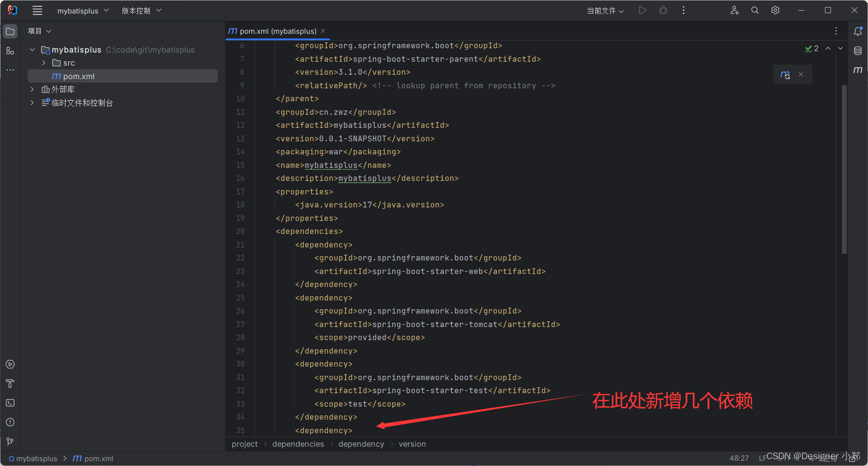Place cursor on line 14 packaging war
Viewport: 868px width, 466px height.
click(338, 152)
